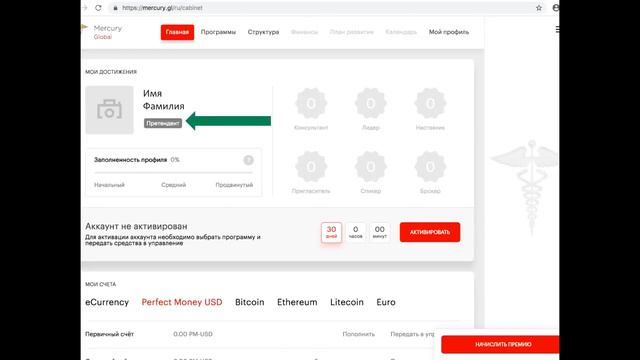Image resolution: width=640 pixels, height=360 pixels.
Task: Click the profile photo camera placeholder
Action: pyautogui.click(x=109, y=110)
